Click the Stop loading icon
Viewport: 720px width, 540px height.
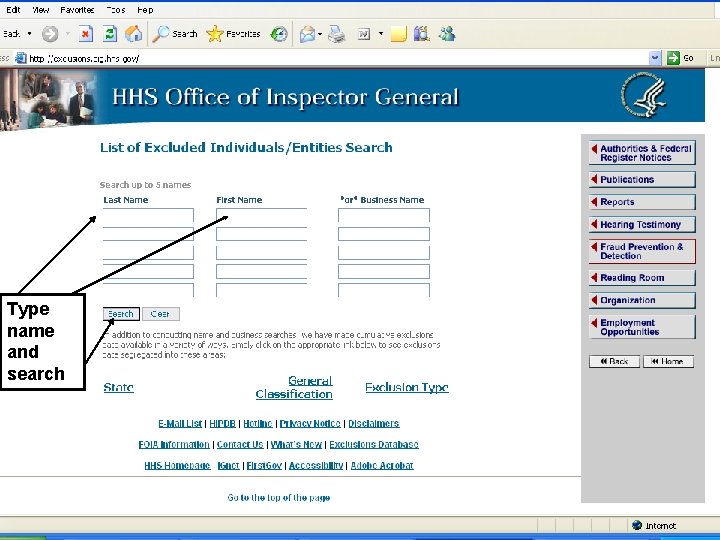point(86,34)
